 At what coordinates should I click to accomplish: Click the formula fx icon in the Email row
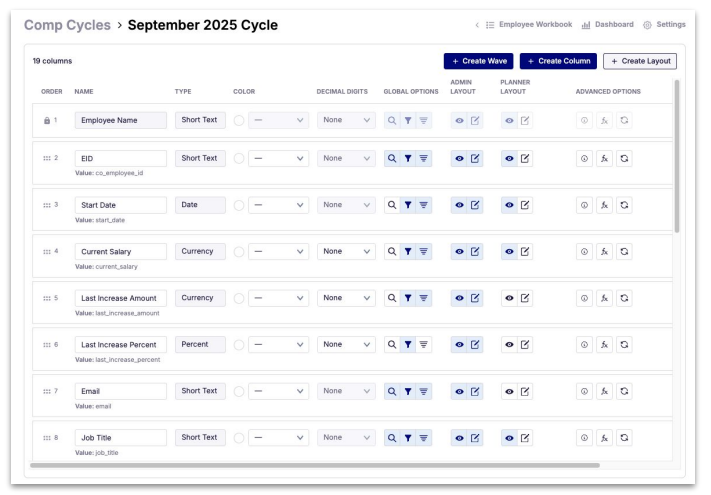[604, 392]
